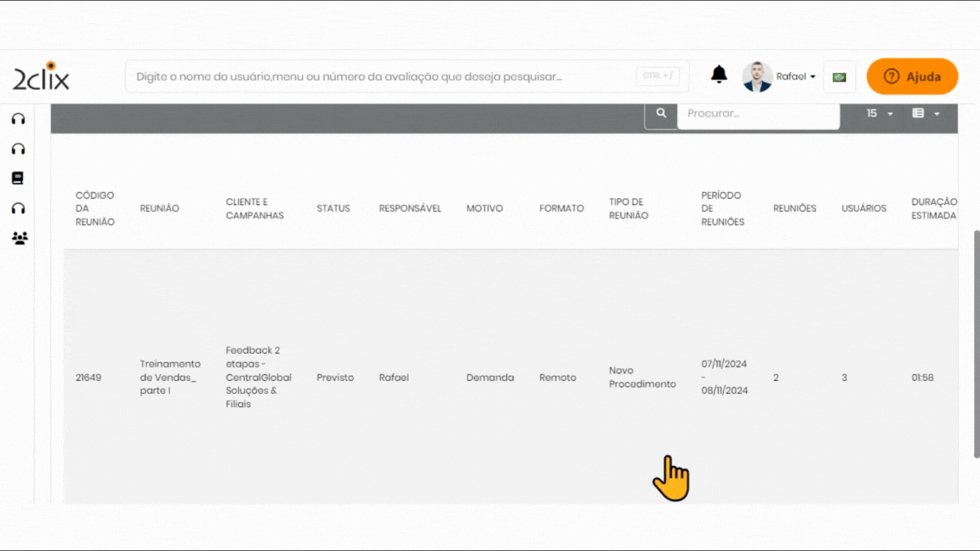Click the Brazil flag language icon
This screenshot has width=980, height=551.
click(839, 77)
